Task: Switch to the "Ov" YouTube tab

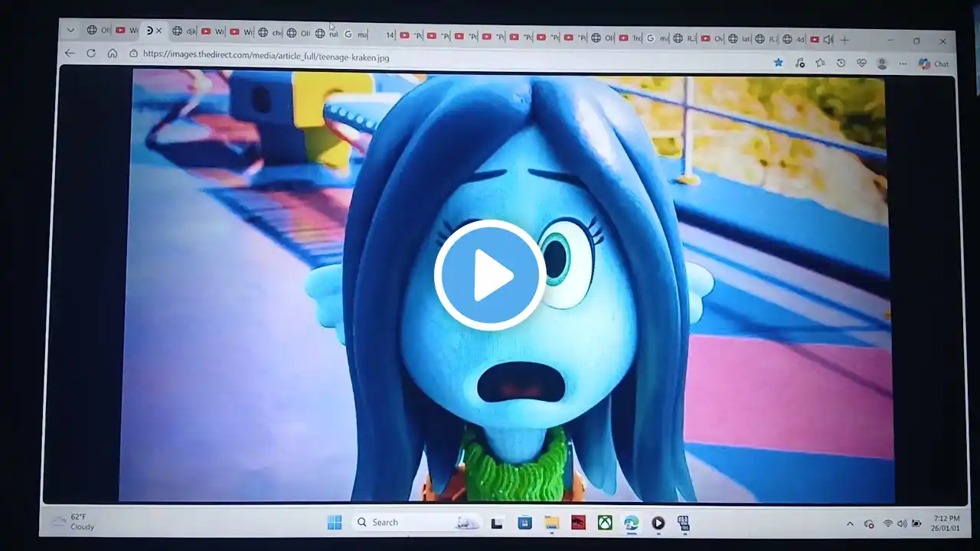Action: (x=712, y=38)
